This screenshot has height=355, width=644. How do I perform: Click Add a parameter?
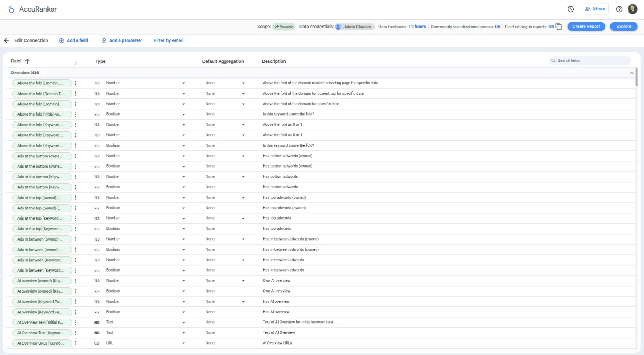122,40
